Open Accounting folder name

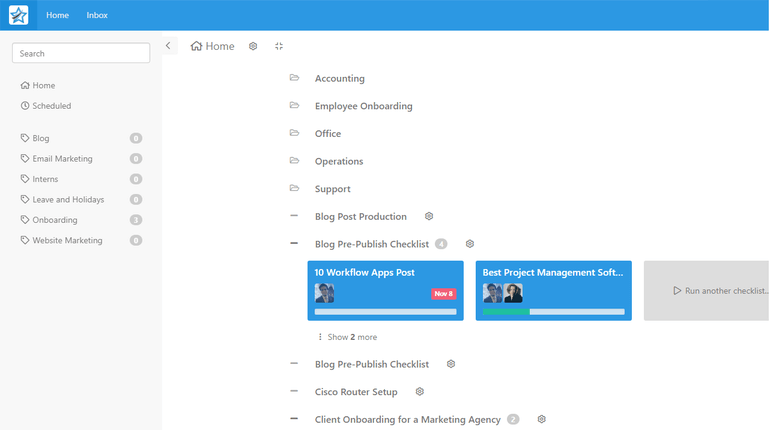(x=340, y=79)
